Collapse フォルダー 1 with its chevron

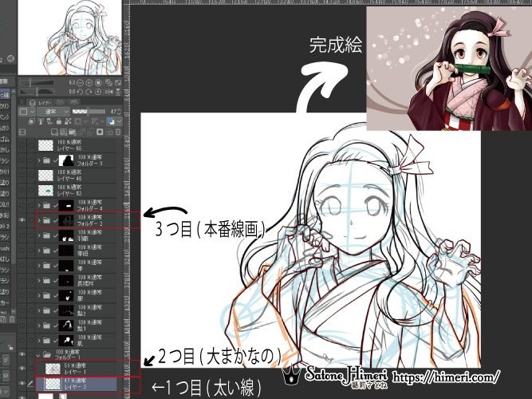[x=38, y=355]
